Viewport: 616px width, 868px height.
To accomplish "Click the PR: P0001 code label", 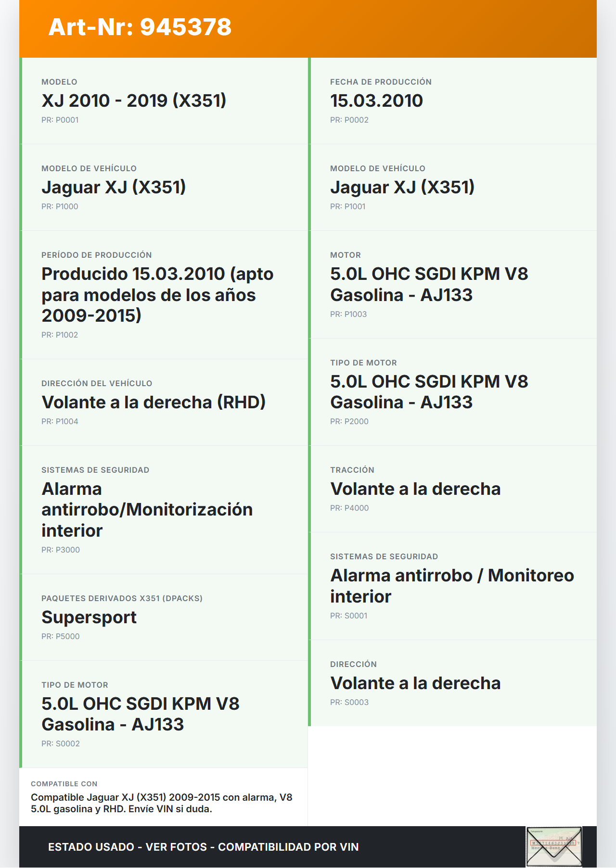I will [x=60, y=120].
